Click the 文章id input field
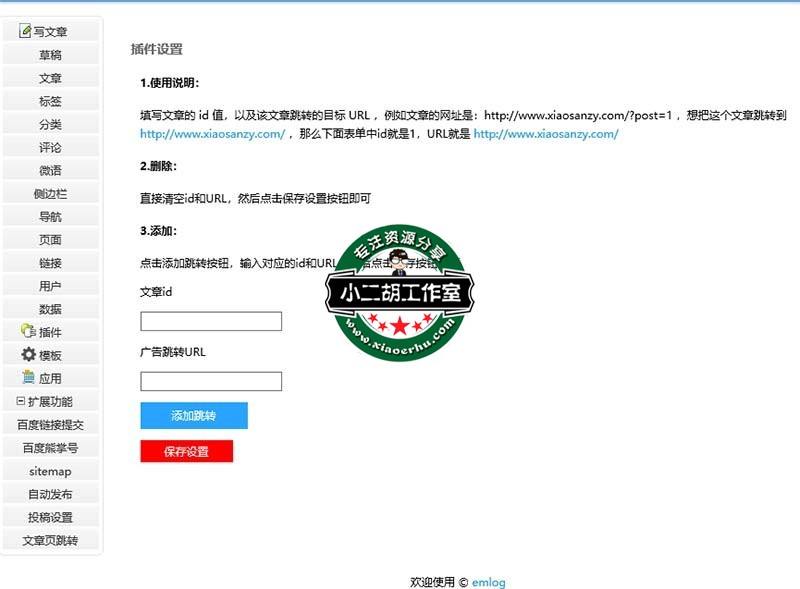Image resolution: width=800 pixels, height=589 pixels. point(211,321)
